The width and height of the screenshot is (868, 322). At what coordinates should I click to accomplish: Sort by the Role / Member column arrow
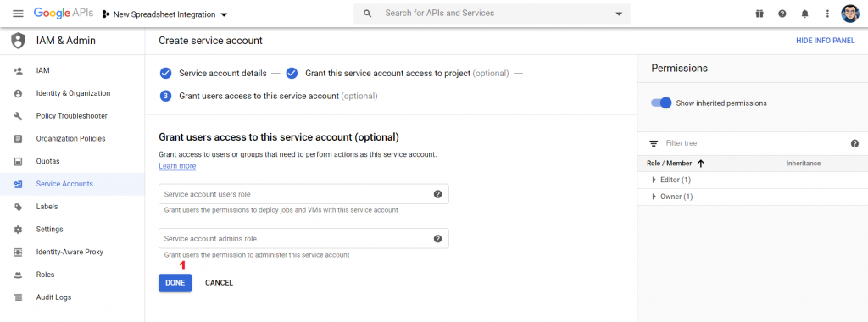click(701, 164)
